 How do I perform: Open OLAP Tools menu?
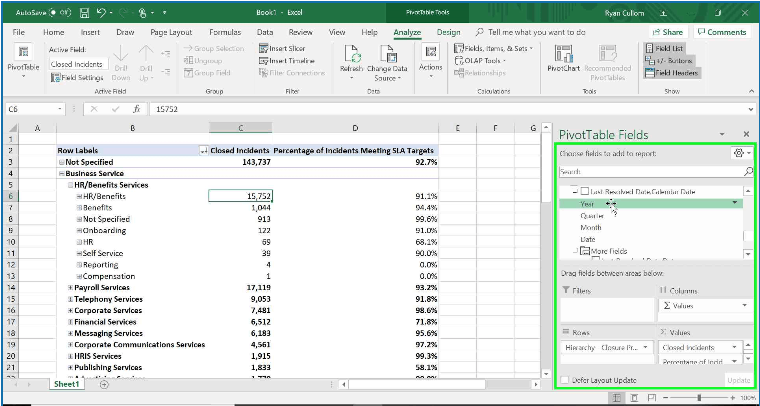click(480, 61)
